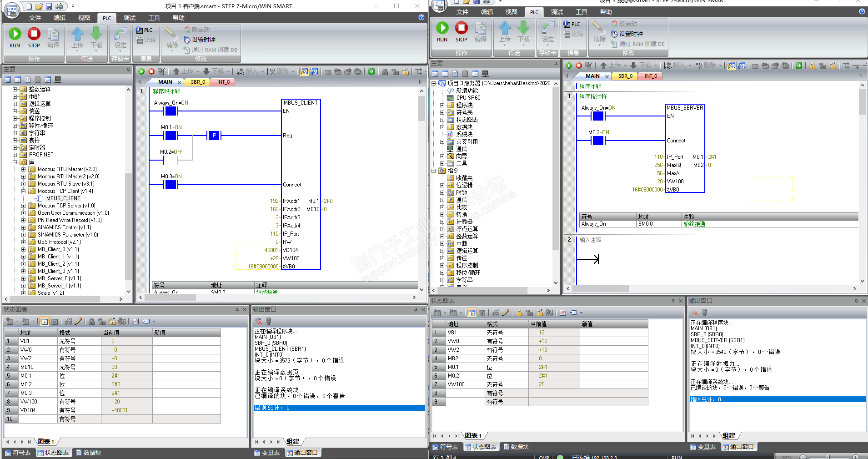Collapse Modbus TCP Client (v1.4) library
The height and width of the screenshot is (459, 868).
(23, 191)
